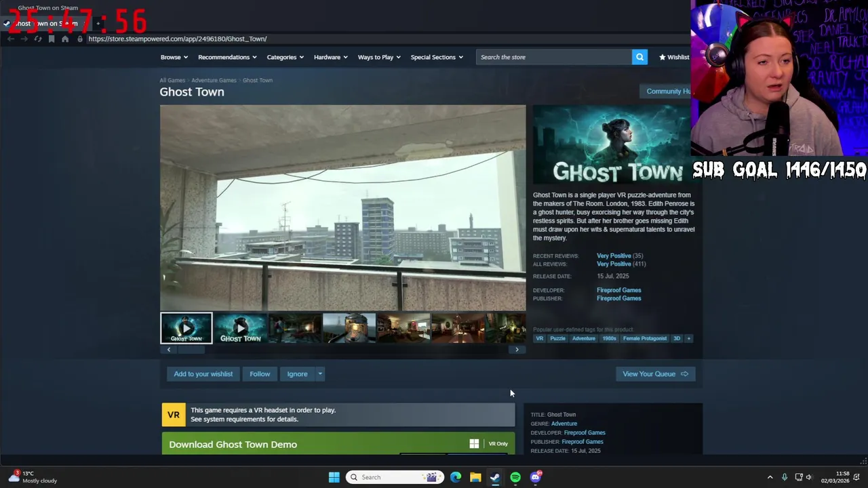Click the store search magnifier button

coord(639,57)
